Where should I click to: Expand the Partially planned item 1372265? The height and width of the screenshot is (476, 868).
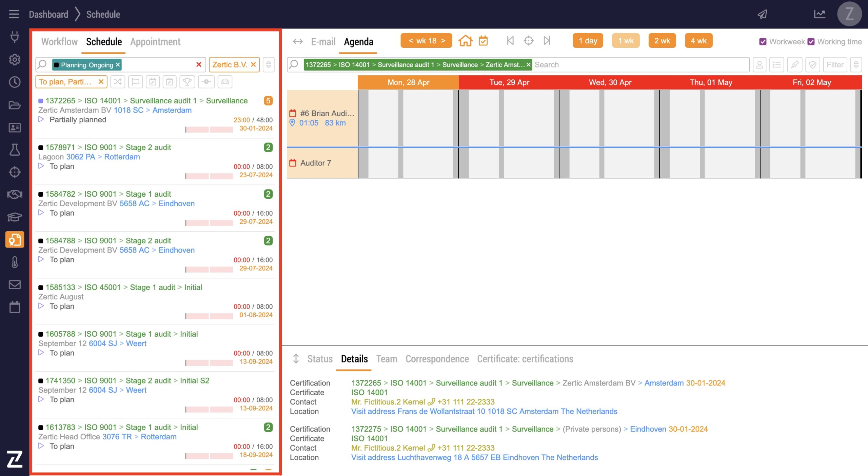(41, 119)
